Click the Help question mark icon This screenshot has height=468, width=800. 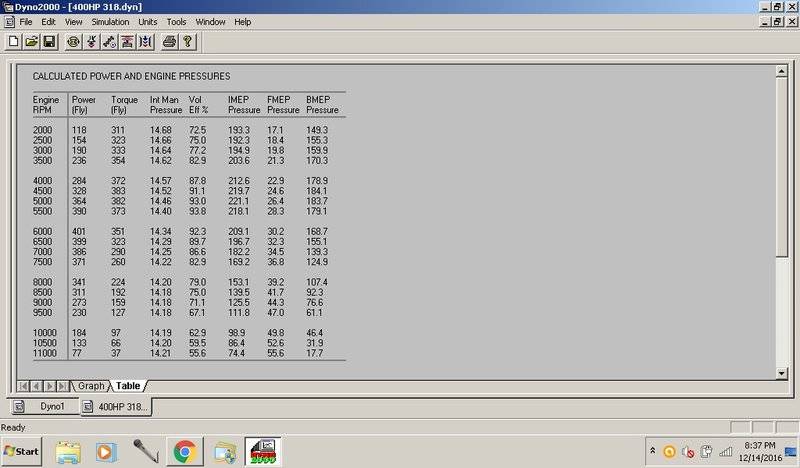coord(187,42)
